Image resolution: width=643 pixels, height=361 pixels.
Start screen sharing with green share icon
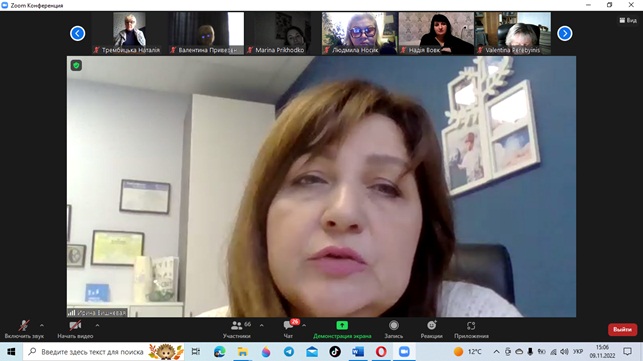342,325
